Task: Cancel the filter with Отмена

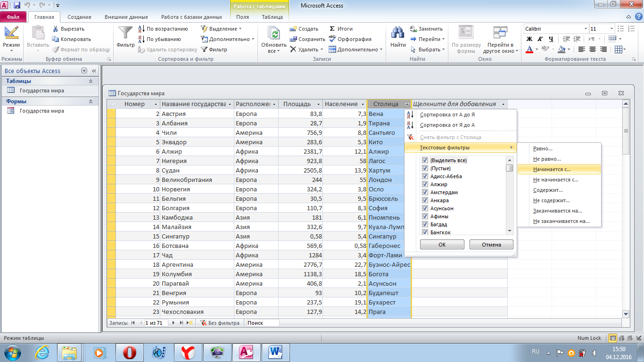Action: pyautogui.click(x=491, y=245)
